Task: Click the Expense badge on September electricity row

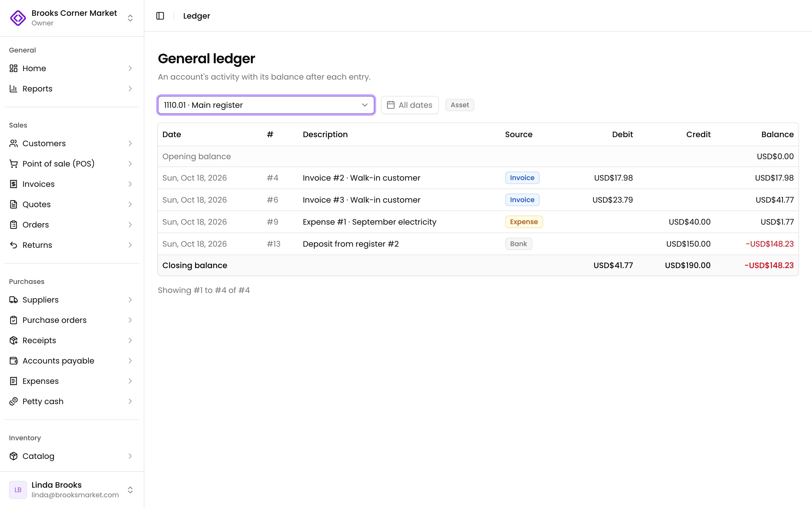Action: pyautogui.click(x=524, y=222)
